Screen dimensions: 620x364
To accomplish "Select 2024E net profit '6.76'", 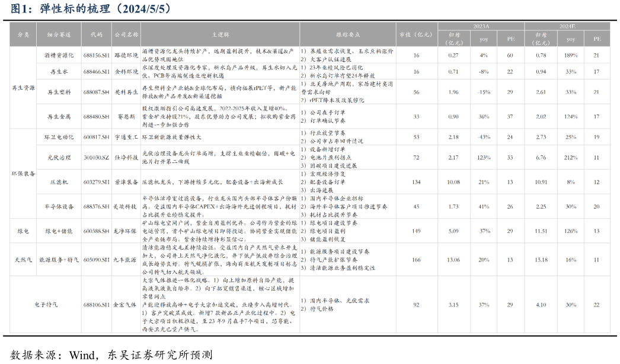I will (x=541, y=158).
